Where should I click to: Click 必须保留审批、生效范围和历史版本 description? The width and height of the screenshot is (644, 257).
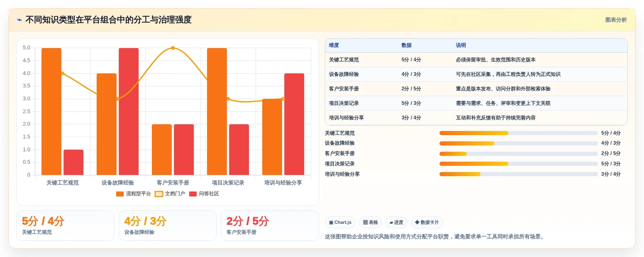pos(495,60)
